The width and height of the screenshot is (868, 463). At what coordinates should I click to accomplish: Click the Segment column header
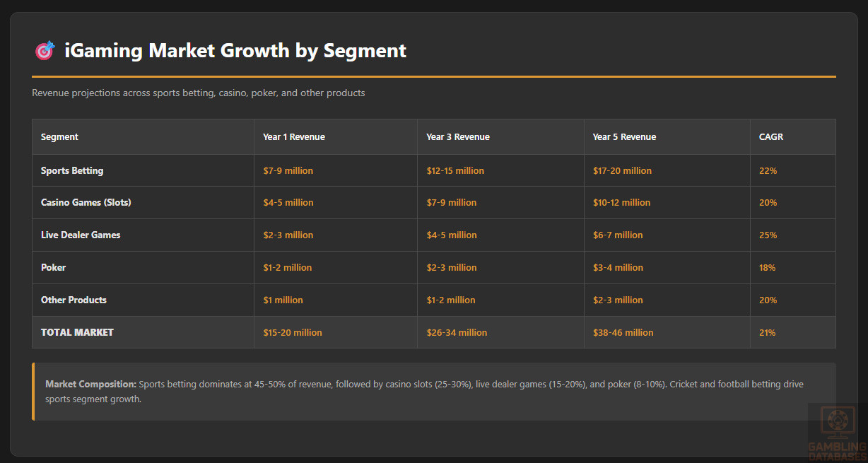pos(59,137)
